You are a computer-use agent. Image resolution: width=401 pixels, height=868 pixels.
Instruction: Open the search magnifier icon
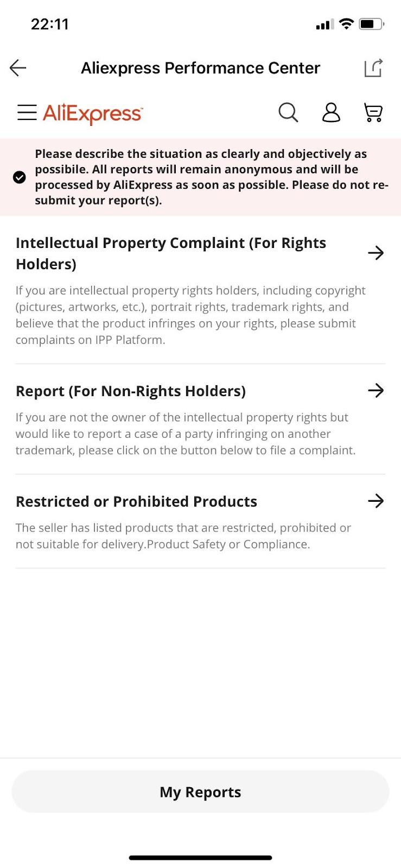click(288, 112)
